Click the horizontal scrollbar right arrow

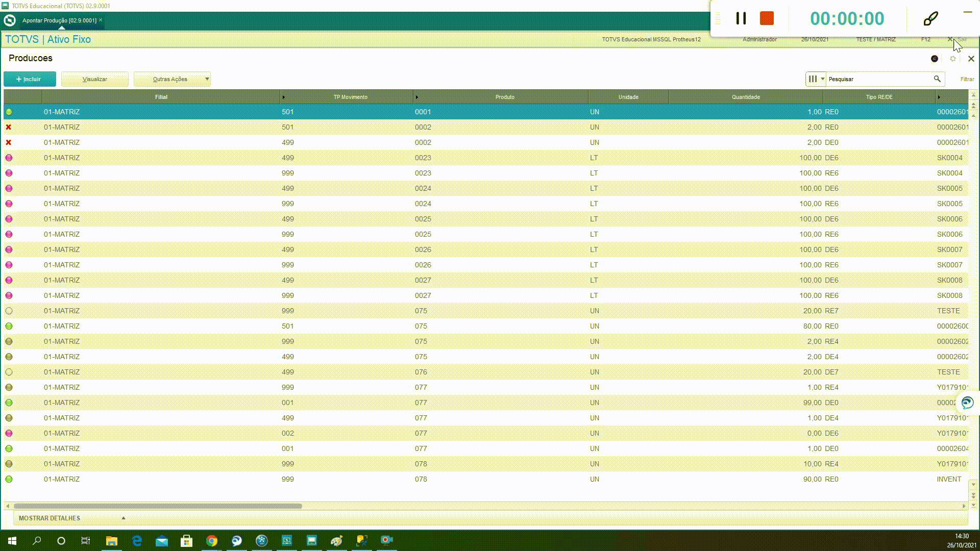click(x=964, y=506)
